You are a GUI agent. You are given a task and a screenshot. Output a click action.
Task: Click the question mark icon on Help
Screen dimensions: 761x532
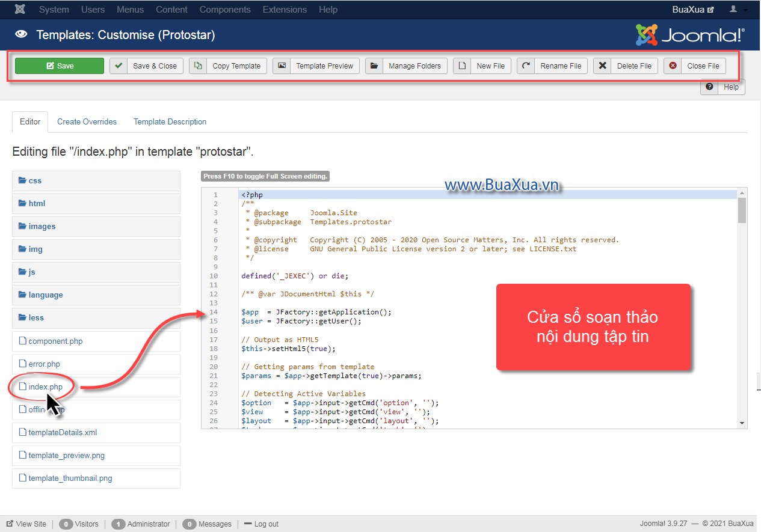point(710,87)
